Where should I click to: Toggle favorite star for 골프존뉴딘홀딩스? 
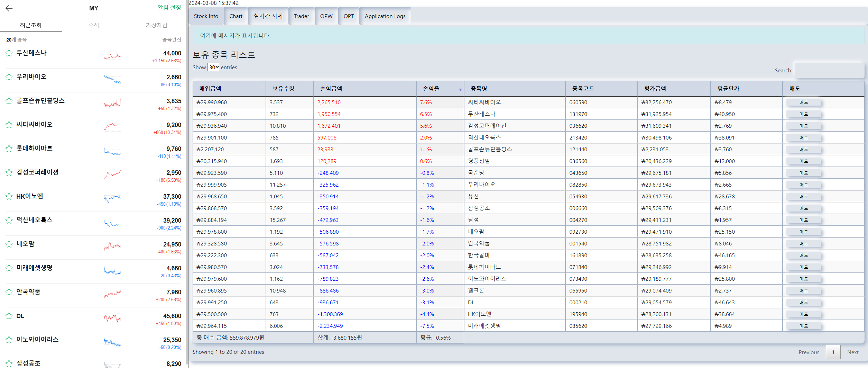pyautogui.click(x=9, y=101)
